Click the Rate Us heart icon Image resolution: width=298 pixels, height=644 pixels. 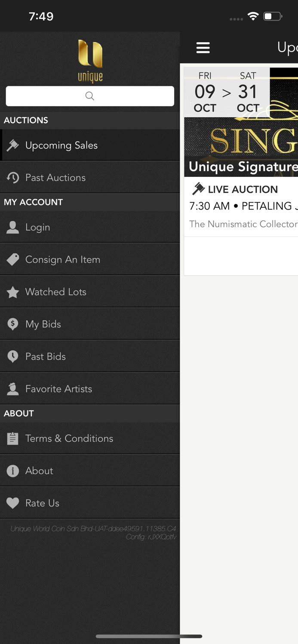(12, 503)
